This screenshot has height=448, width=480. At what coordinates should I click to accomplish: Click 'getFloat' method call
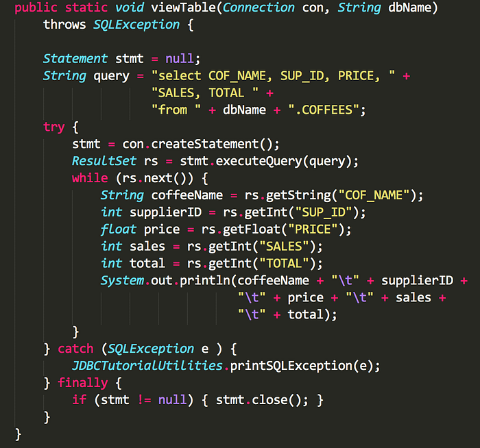(252, 229)
